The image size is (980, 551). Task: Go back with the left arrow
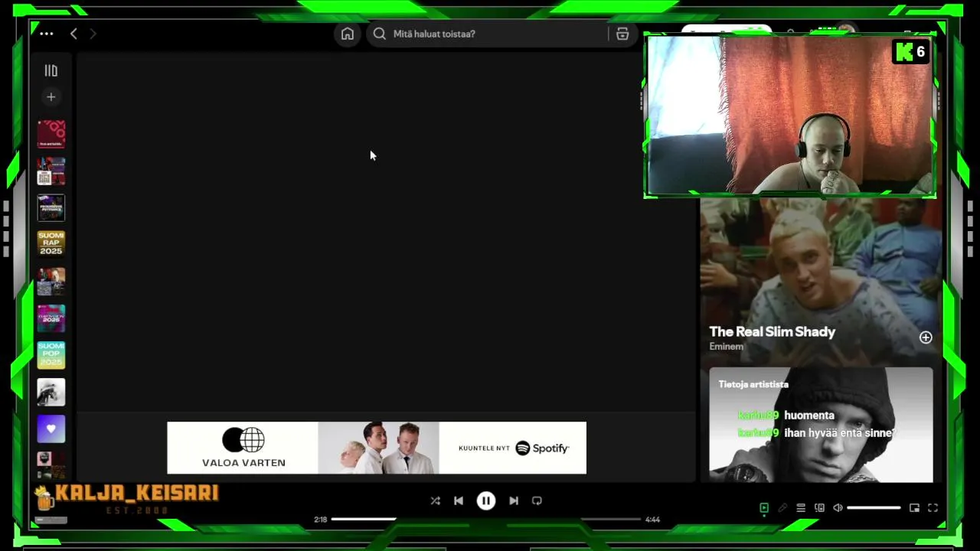73,34
